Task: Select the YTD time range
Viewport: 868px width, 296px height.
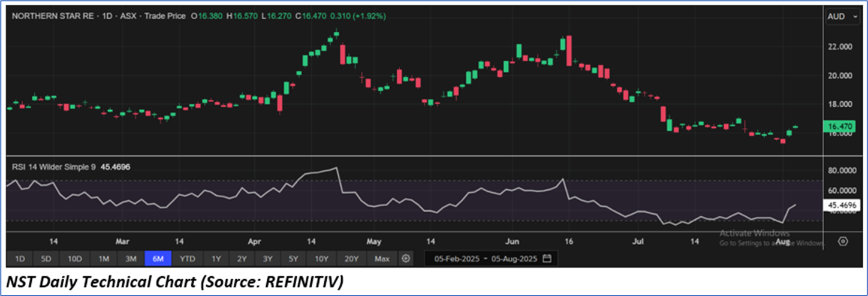Action: pyautogui.click(x=188, y=259)
